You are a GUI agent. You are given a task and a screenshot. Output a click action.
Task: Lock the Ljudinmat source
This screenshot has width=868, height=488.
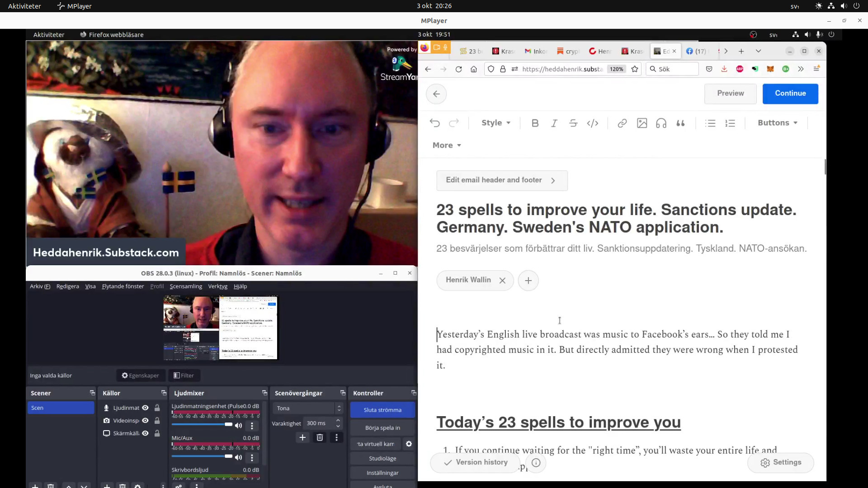click(157, 408)
